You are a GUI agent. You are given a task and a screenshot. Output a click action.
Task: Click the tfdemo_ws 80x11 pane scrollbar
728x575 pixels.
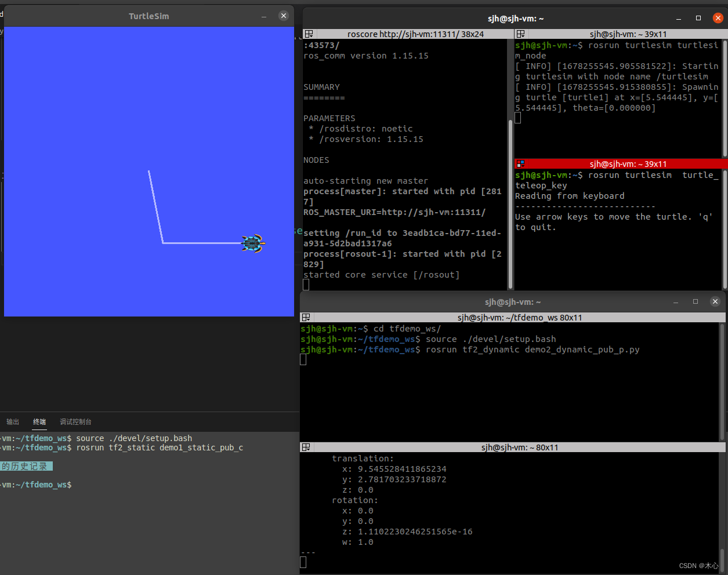[x=722, y=381]
